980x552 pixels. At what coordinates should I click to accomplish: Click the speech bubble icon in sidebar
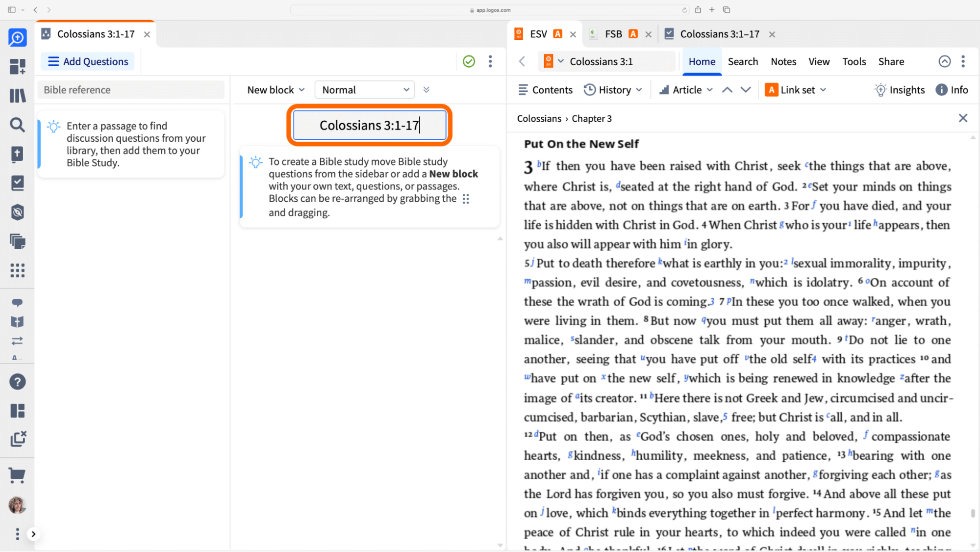pos(17,302)
